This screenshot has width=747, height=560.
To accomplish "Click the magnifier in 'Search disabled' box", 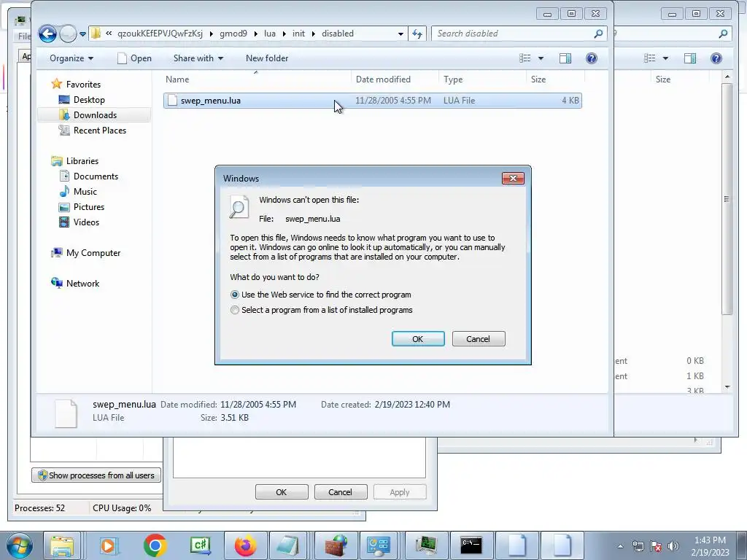I will [598, 34].
